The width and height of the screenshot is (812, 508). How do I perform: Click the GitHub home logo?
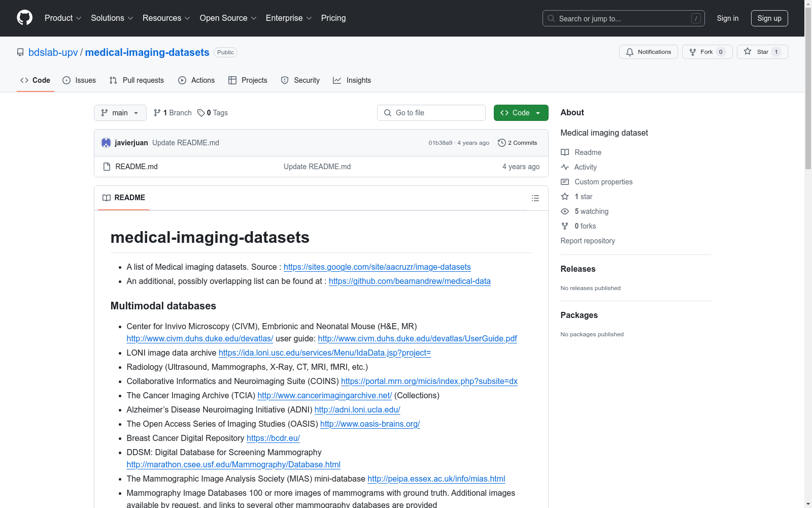tap(24, 18)
